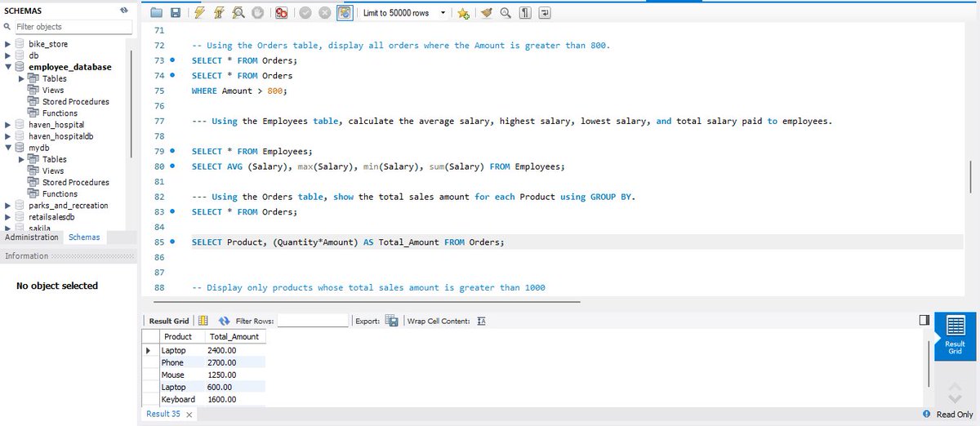Expand the parks_and_recreation schema
The width and height of the screenshot is (980, 426).
tap(8, 206)
